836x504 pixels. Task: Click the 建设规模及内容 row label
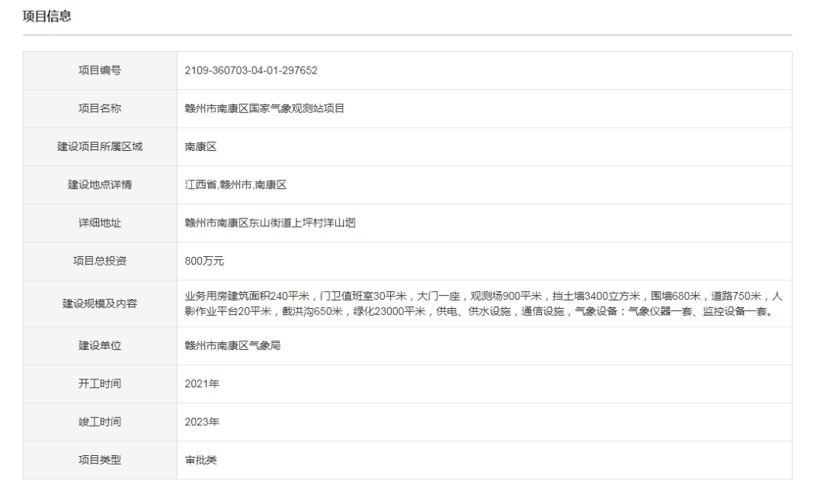pyautogui.click(x=101, y=304)
